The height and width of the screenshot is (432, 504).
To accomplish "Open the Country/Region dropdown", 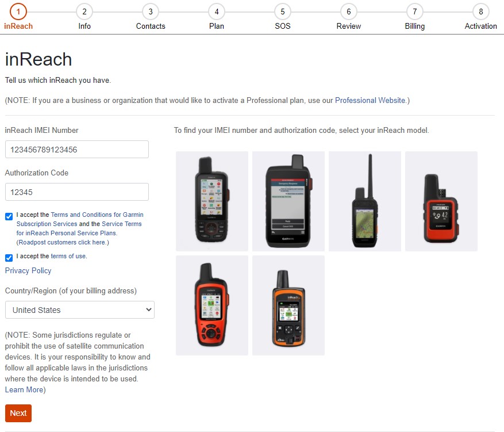I will (80, 310).
